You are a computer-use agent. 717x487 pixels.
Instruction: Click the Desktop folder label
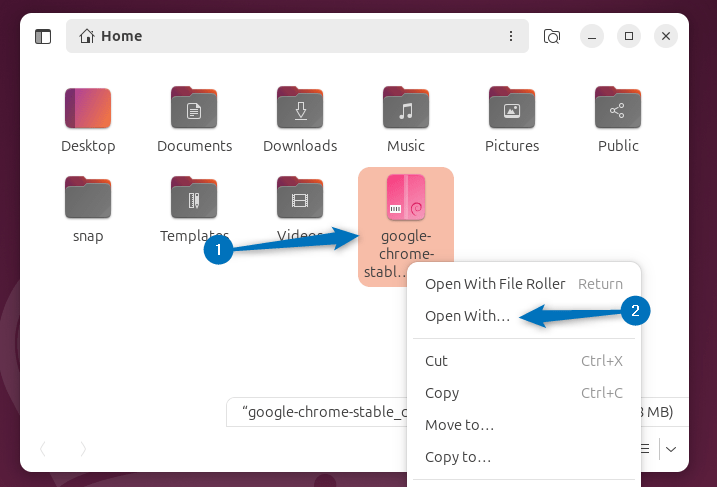coord(88,146)
